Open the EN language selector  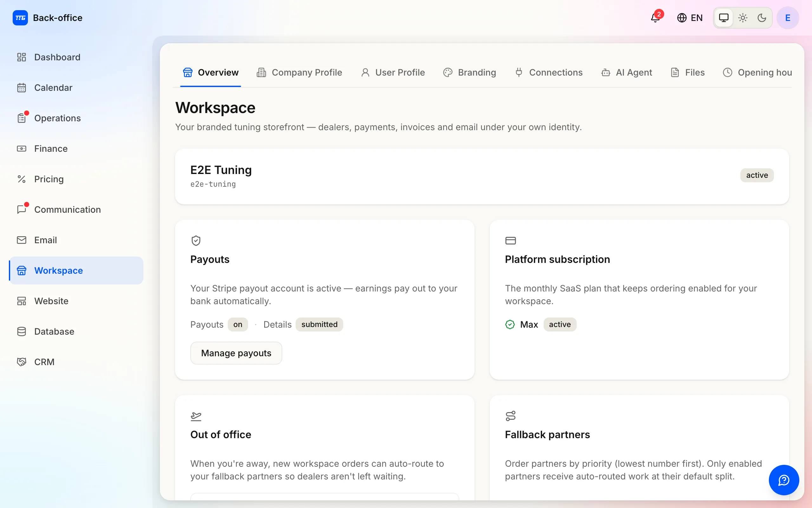pyautogui.click(x=690, y=18)
